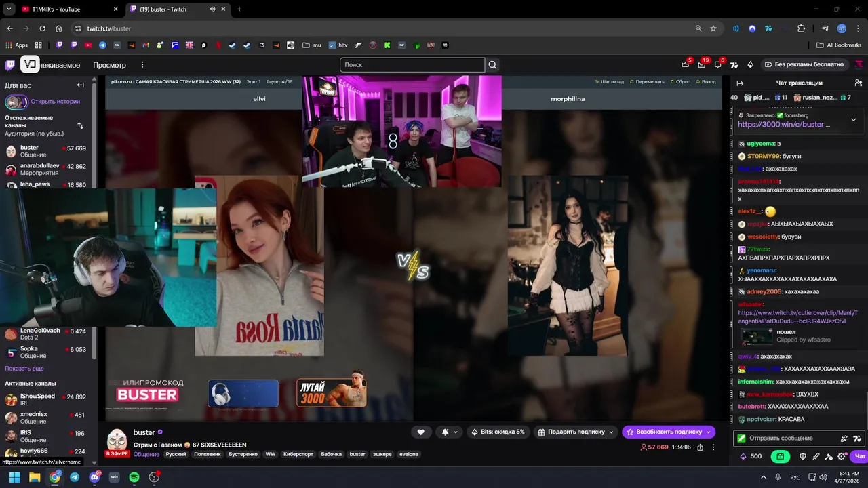The image size is (868, 488).
Task: Open Telegram from the Windows taskbar
Action: (75, 477)
